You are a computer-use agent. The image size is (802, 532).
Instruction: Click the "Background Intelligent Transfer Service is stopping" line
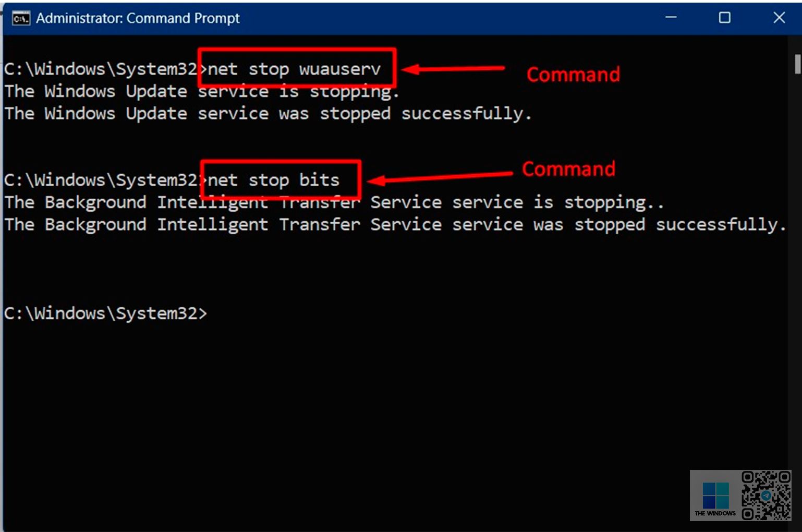tap(334, 202)
